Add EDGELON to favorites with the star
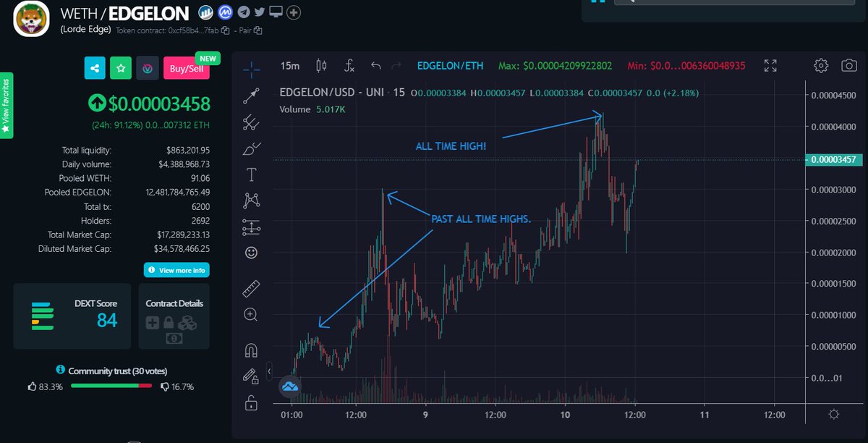Screen dimensions: 868x443 coord(120,67)
